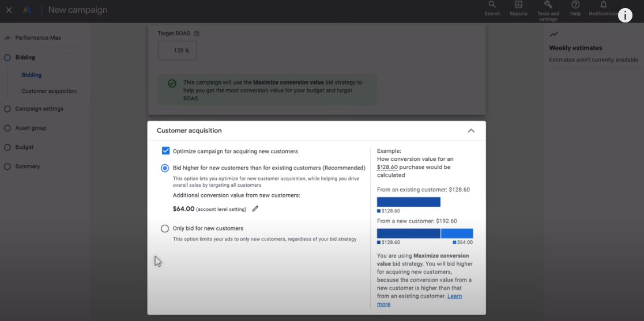The width and height of the screenshot is (644, 321).
Task: Click the $64.00 account level value
Action: [x=183, y=209]
